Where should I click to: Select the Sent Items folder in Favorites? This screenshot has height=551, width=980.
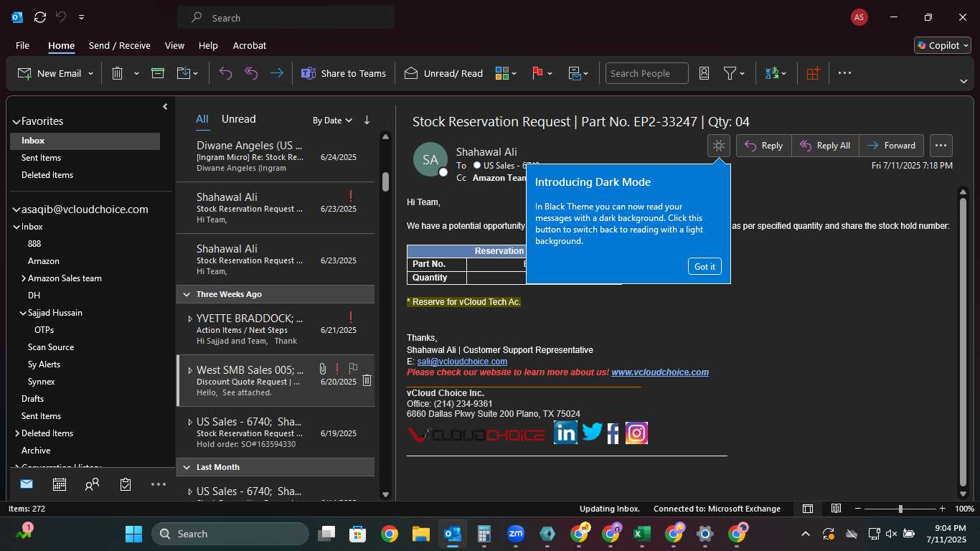(x=41, y=158)
